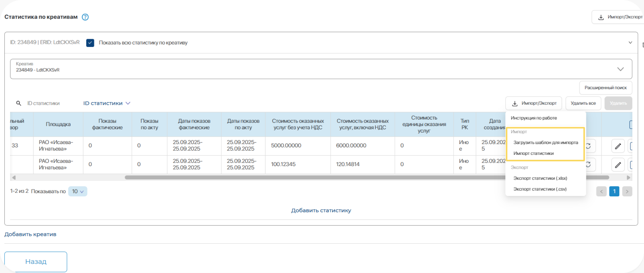Click the right scroll arrow of the table scrollbar

[628, 178]
